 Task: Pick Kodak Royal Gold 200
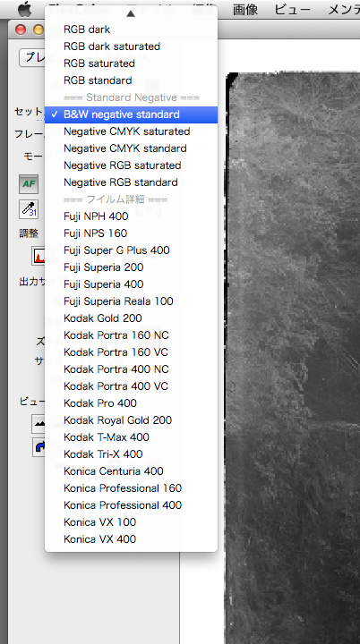pyautogui.click(x=131, y=420)
